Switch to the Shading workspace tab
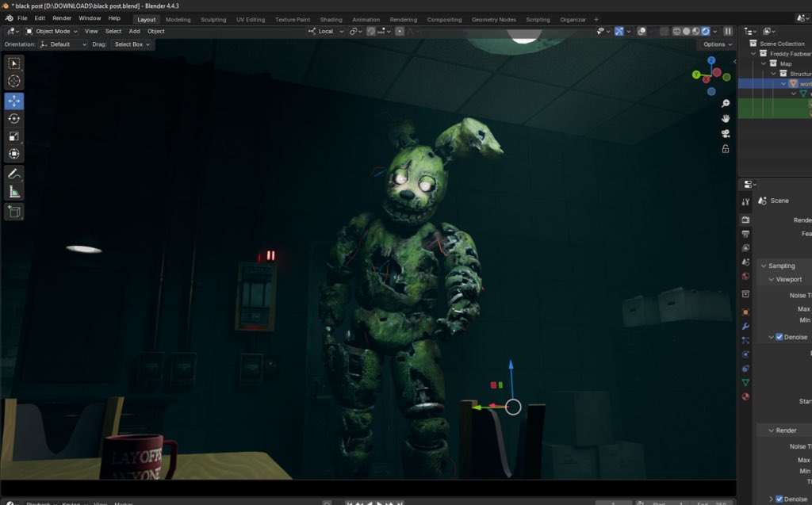The width and height of the screenshot is (812, 505). tap(331, 20)
